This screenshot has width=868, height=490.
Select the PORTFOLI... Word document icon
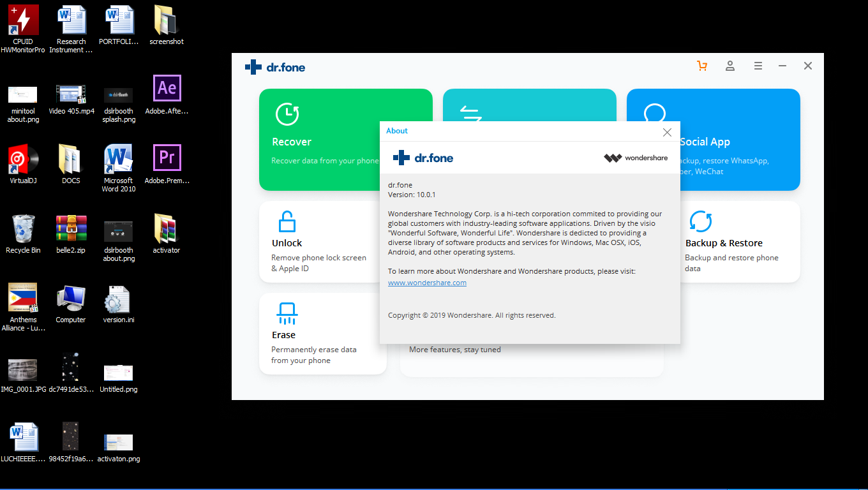point(119,26)
